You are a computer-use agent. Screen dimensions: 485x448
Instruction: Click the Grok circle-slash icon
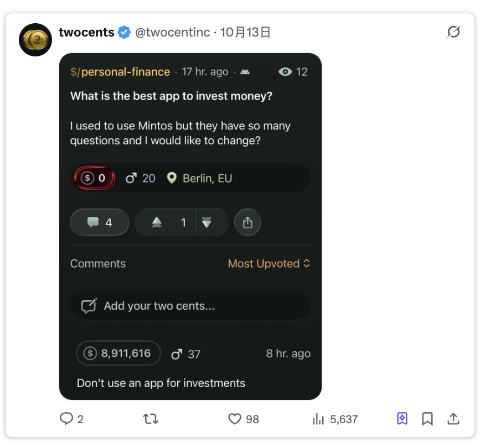(x=453, y=33)
